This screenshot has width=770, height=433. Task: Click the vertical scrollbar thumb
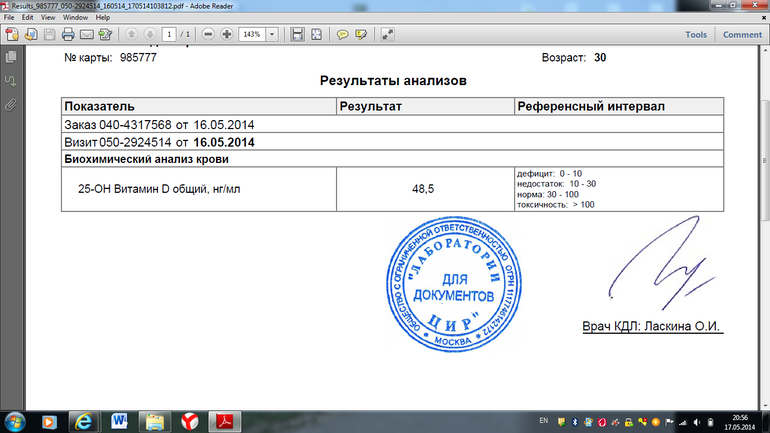tap(765, 161)
